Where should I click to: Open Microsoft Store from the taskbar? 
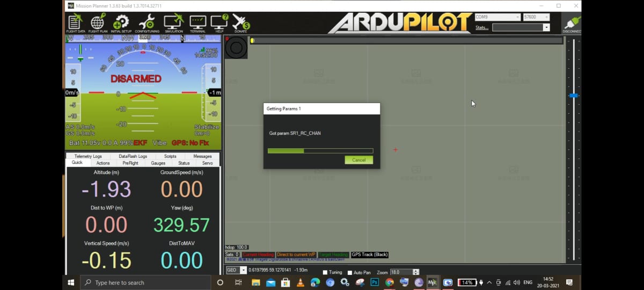point(286,282)
